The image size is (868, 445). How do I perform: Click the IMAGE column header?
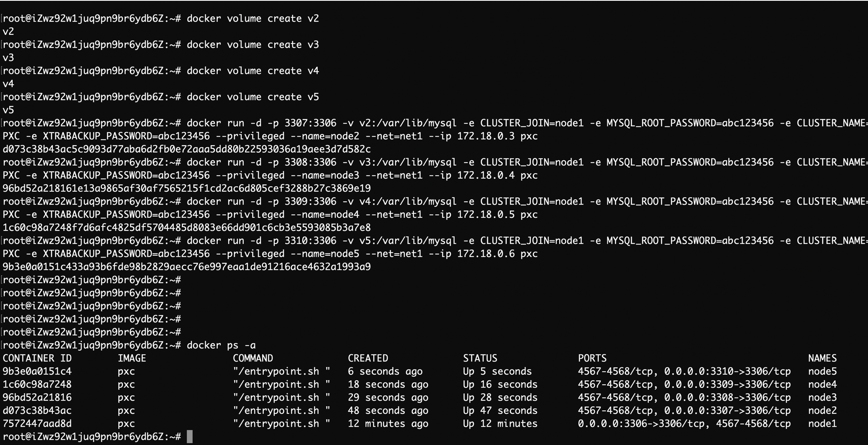(x=132, y=358)
